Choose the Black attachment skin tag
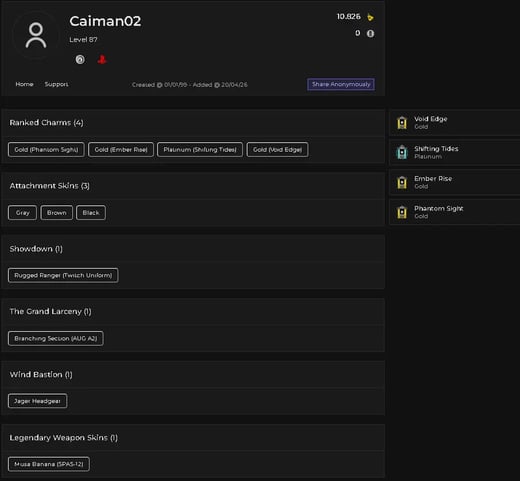520x481 pixels. [91, 213]
